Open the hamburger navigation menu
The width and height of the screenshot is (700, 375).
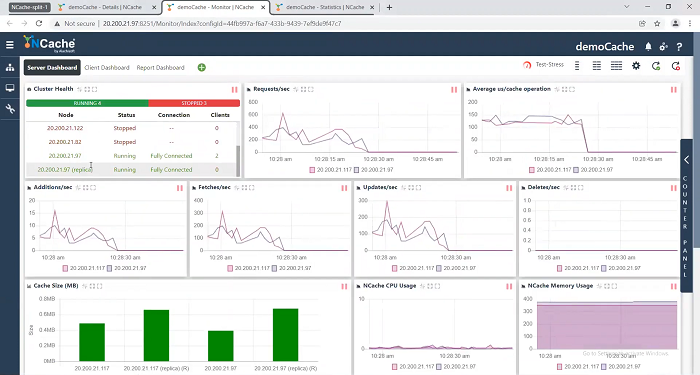[10, 45]
